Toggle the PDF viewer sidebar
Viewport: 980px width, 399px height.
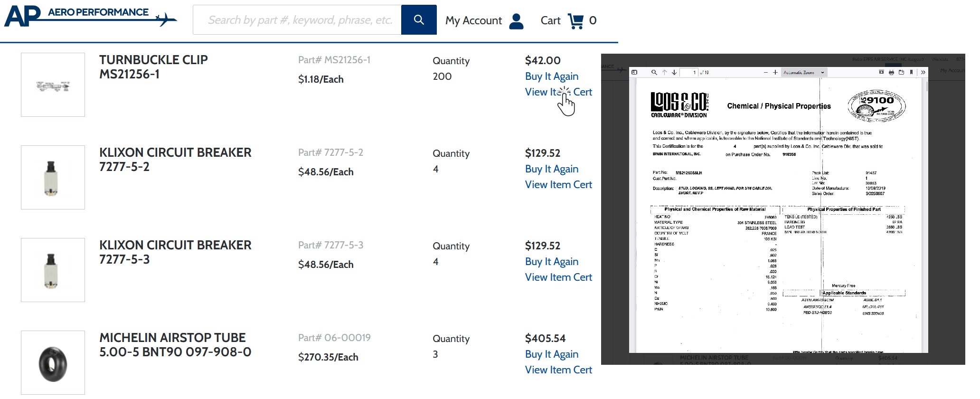click(x=634, y=72)
